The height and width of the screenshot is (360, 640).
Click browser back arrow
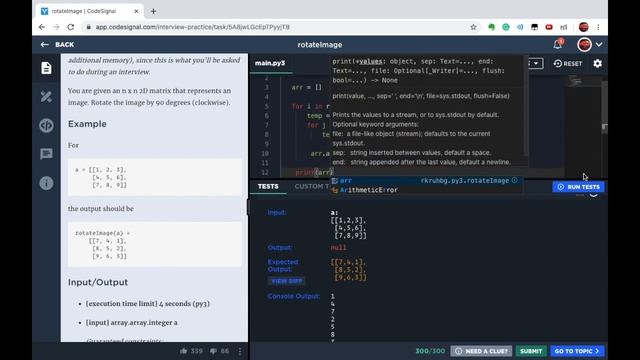pyautogui.click(x=42, y=27)
